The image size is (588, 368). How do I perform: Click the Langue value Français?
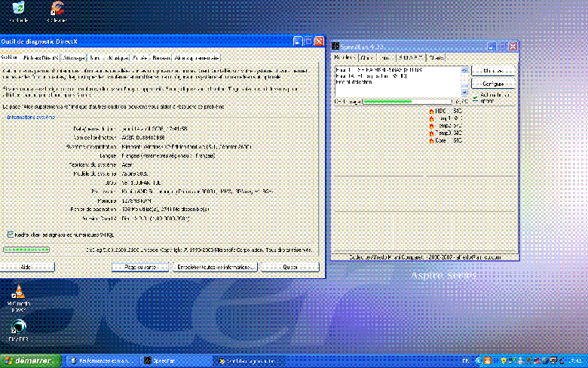[168, 155]
